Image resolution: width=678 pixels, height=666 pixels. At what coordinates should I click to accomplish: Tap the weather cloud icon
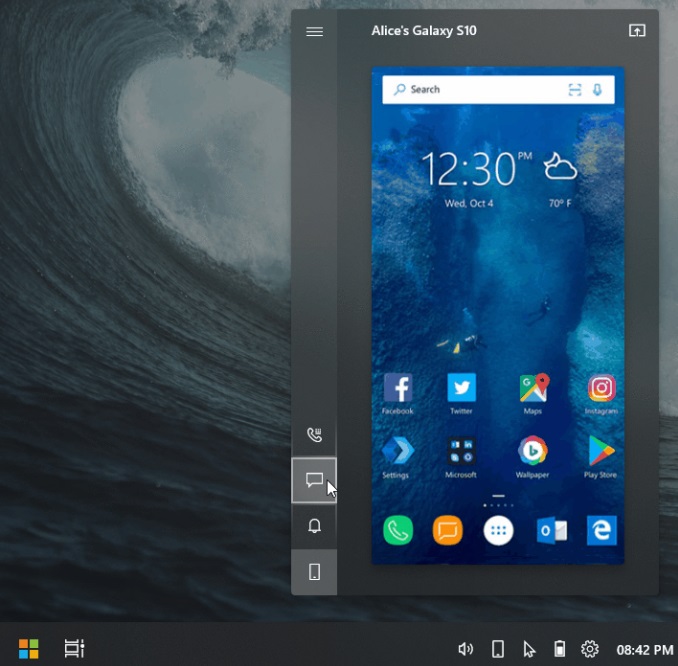pos(560,166)
